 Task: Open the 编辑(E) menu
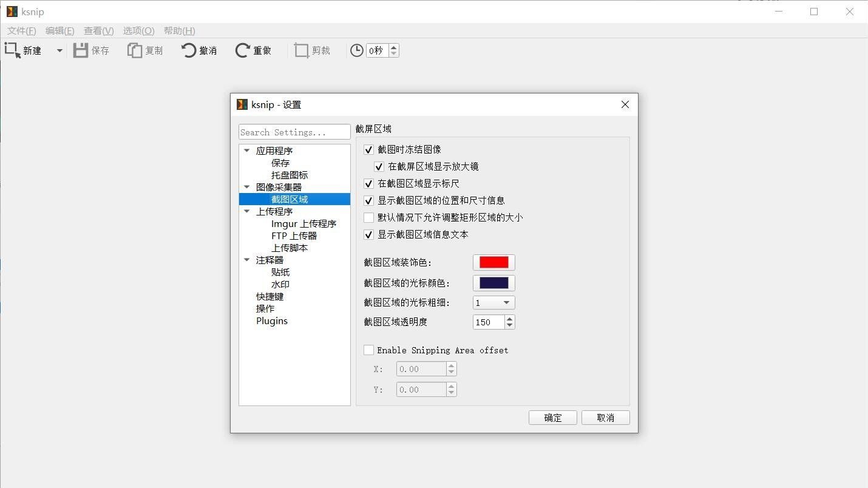60,31
